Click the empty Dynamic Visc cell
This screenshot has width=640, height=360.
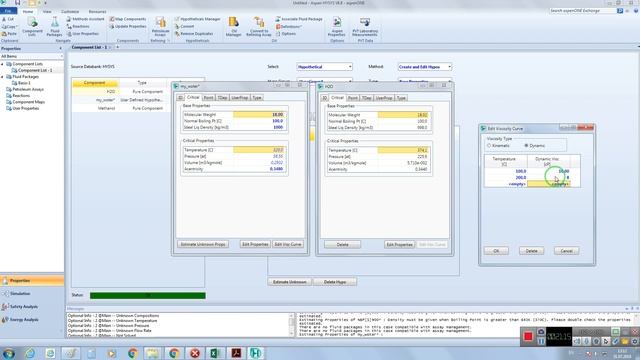pos(548,184)
